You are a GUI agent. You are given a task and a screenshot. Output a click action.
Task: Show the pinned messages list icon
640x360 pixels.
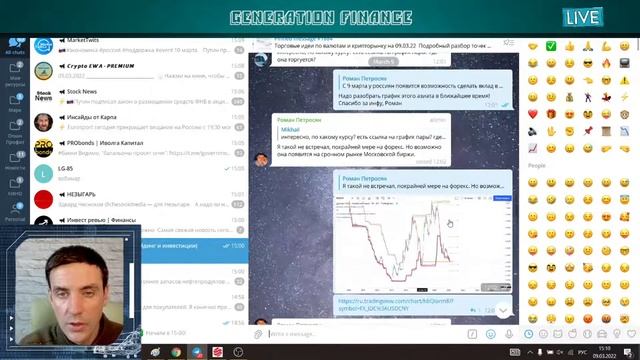coord(509,43)
